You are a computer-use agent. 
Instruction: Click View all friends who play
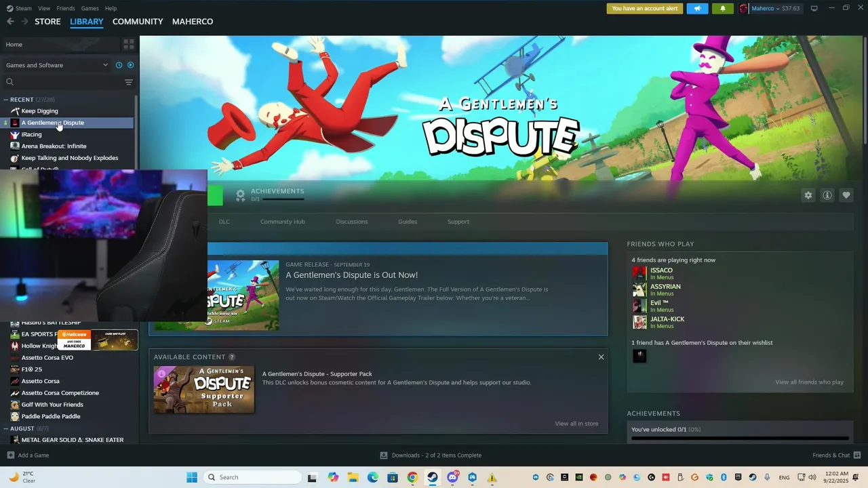(x=810, y=382)
